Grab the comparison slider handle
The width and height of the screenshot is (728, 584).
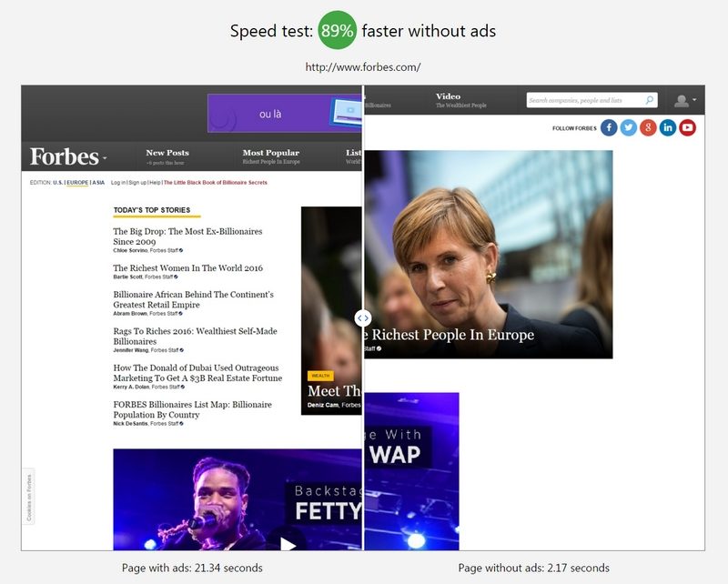pyautogui.click(x=362, y=318)
